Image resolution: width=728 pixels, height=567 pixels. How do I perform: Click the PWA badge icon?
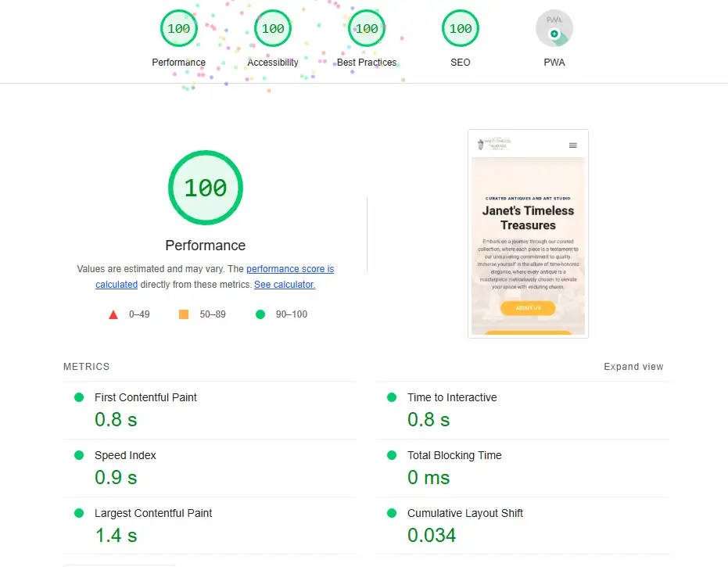tap(554, 28)
